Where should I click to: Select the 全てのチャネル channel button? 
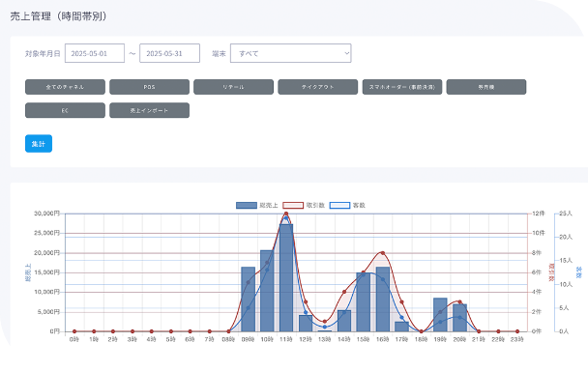coord(65,87)
